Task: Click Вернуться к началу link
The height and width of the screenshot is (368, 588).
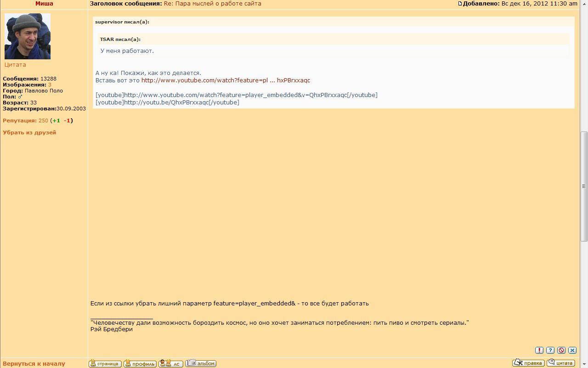Action: click(34, 363)
